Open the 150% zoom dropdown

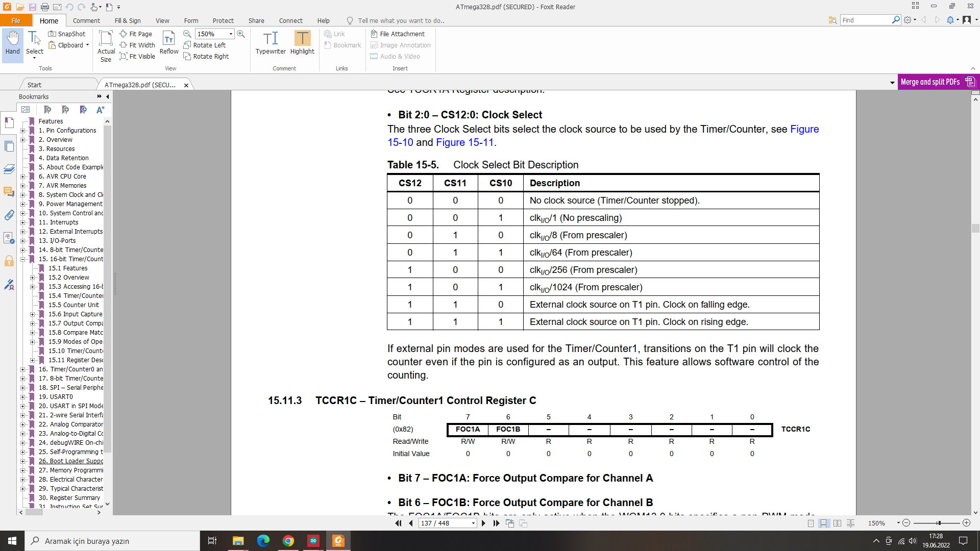point(231,34)
